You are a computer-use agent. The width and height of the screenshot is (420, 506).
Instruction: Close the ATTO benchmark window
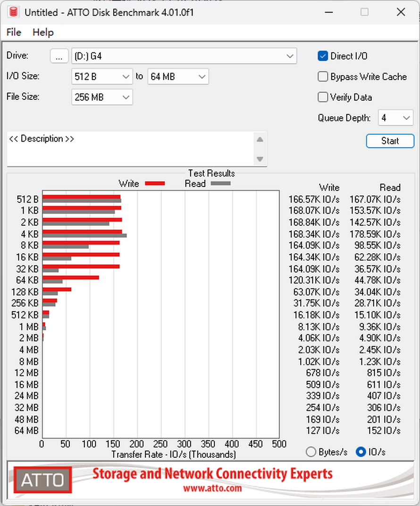point(401,12)
